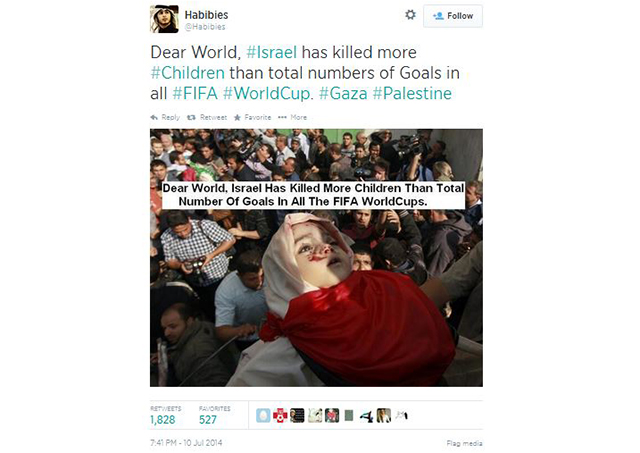Click the Flag media link
Viewport: 640px width, 453px height.
[x=464, y=443]
